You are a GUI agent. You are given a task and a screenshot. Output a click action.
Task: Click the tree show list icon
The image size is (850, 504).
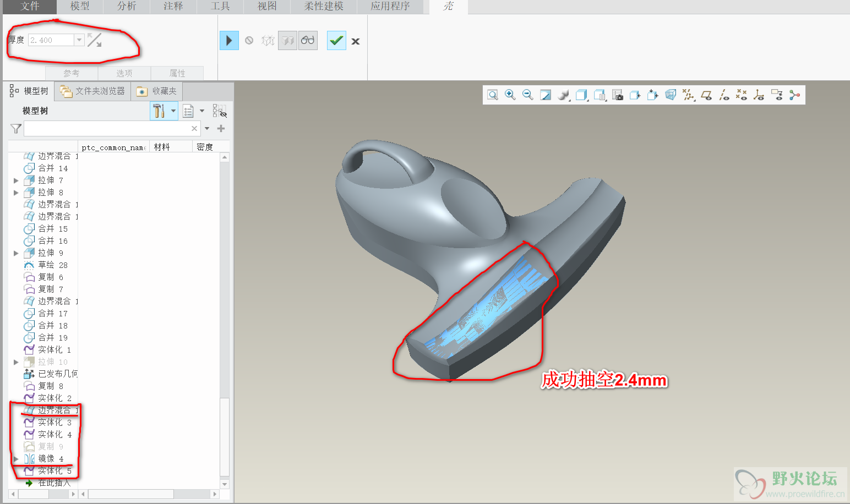coord(188,111)
